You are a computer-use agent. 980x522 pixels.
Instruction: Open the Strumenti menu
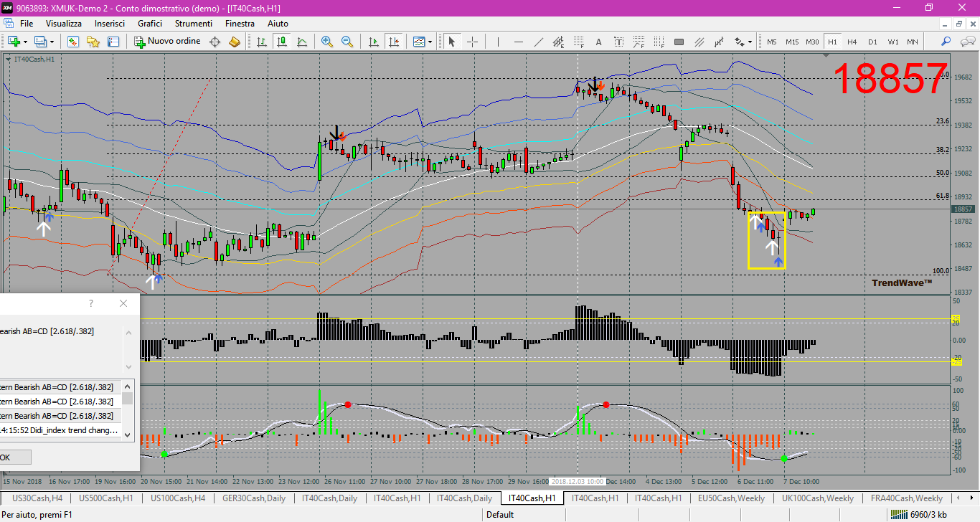(x=194, y=24)
